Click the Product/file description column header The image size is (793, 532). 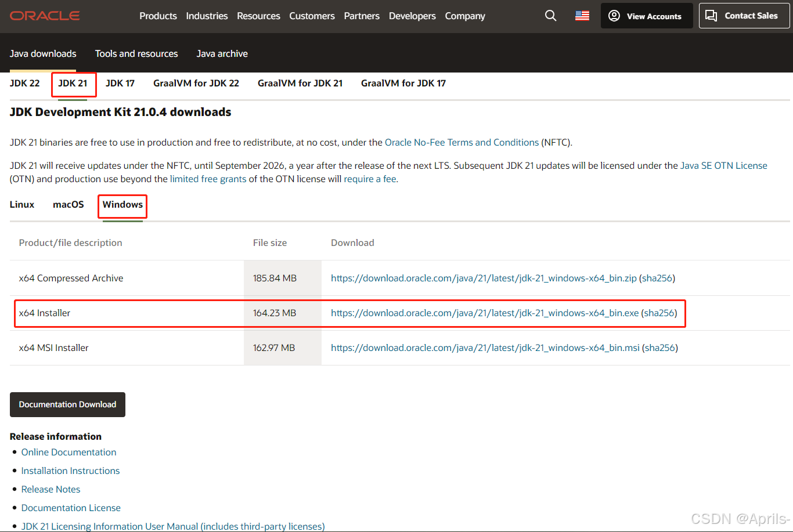pyautogui.click(x=71, y=243)
